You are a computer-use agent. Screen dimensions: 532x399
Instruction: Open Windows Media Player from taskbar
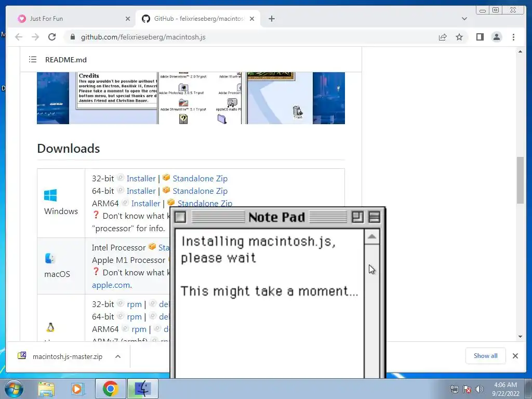pyautogui.click(x=77, y=389)
